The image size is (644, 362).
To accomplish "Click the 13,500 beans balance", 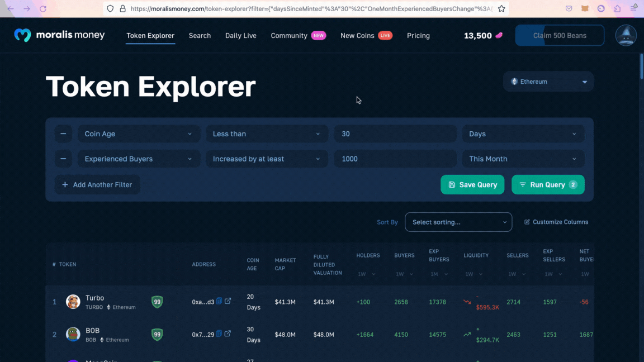I will click(x=477, y=36).
